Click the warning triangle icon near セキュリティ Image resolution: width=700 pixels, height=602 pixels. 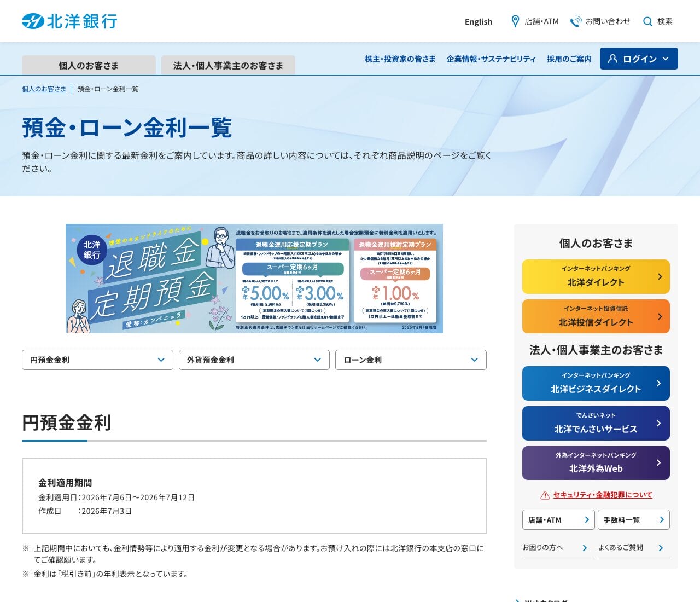click(545, 495)
